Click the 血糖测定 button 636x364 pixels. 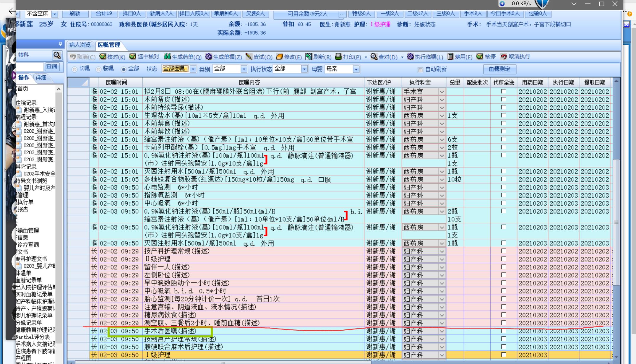pos(499,69)
